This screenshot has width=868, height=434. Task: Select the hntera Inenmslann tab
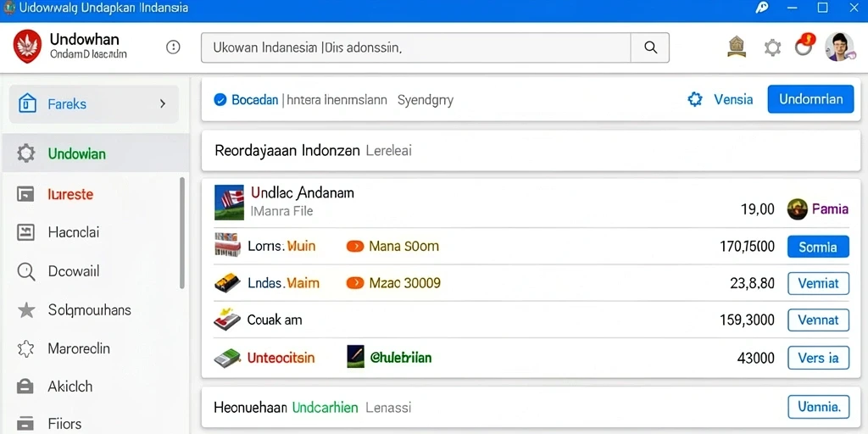337,100
